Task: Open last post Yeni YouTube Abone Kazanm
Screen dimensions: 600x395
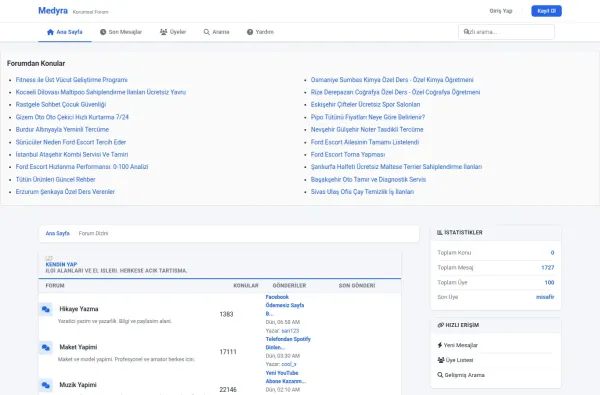Action: click(285, 377)
